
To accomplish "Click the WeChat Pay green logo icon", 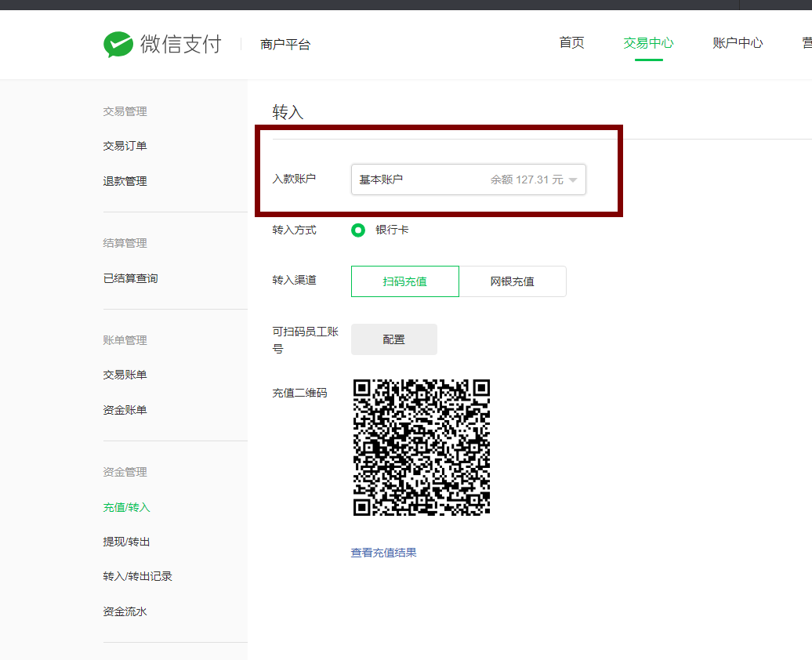I will pyautogui.click(x=118, y=44).
